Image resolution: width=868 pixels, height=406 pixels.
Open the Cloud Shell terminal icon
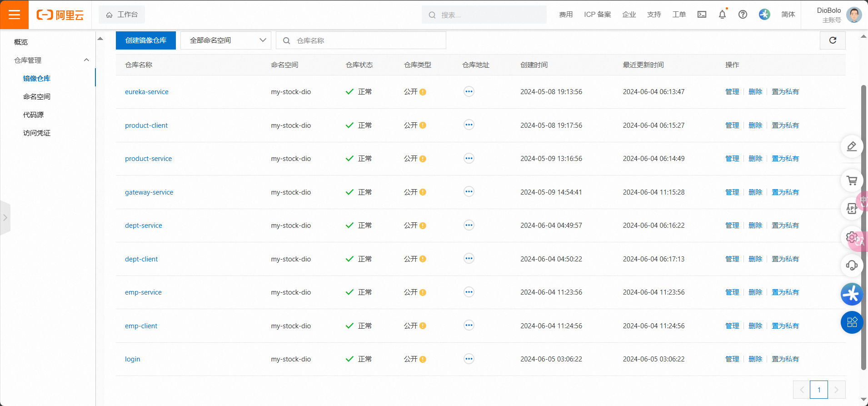(702, 15)
